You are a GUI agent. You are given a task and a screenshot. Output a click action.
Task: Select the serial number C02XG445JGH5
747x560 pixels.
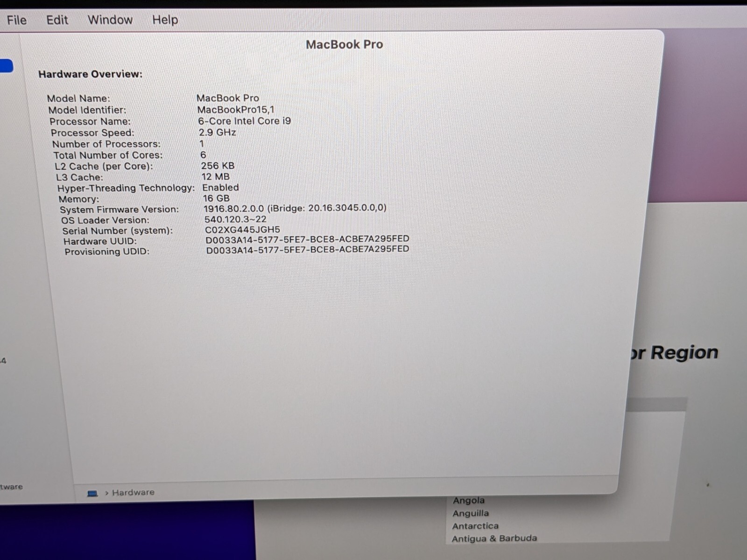click(x=243, y=230)
